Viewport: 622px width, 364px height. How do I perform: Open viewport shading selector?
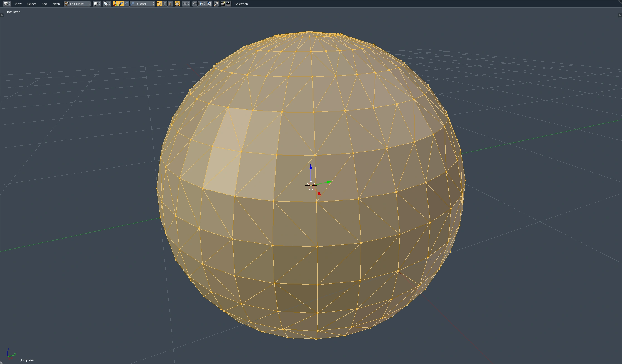tap(97, 4)
